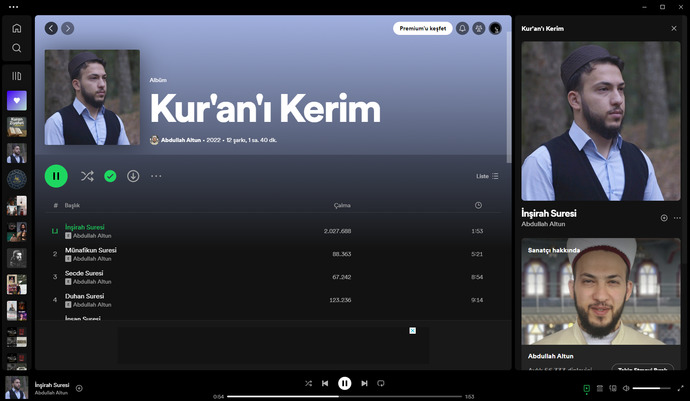Open app menu three dots in title bar
Image resolution: width=690 pixels, height=401 pixels.
point(14,7)
